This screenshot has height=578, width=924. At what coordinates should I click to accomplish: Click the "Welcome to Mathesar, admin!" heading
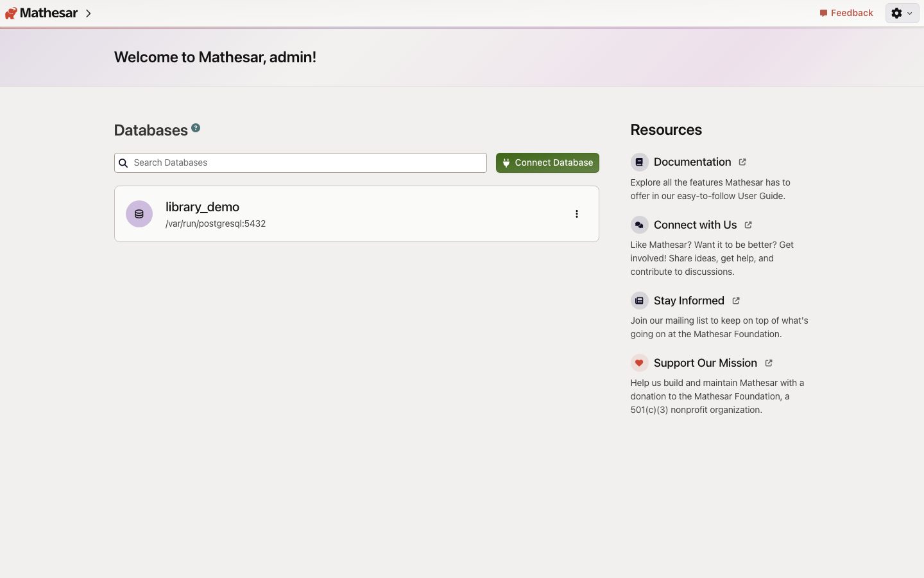tap(215, 57)
